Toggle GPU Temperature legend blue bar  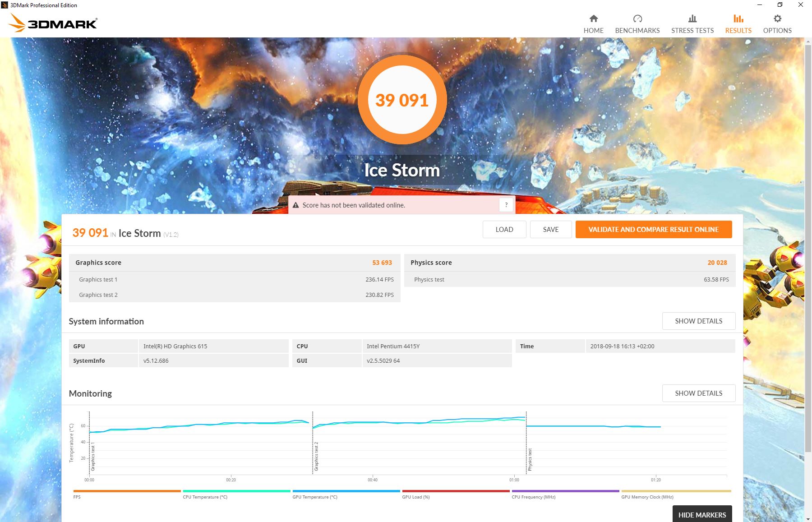click(346, 491)
